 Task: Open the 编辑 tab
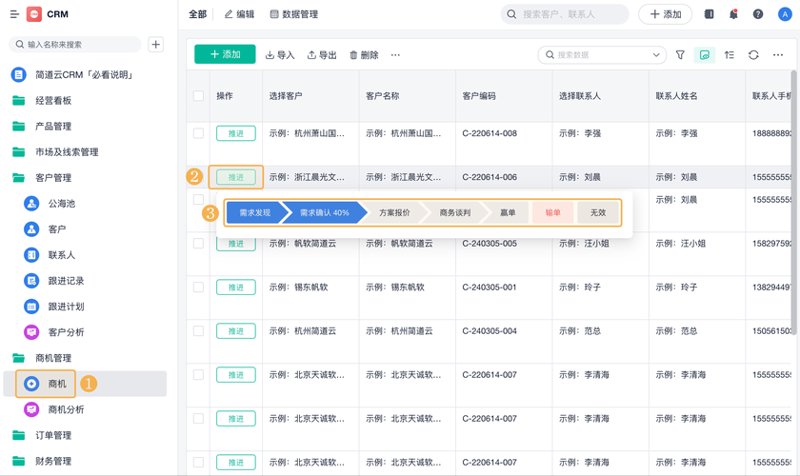239,14
